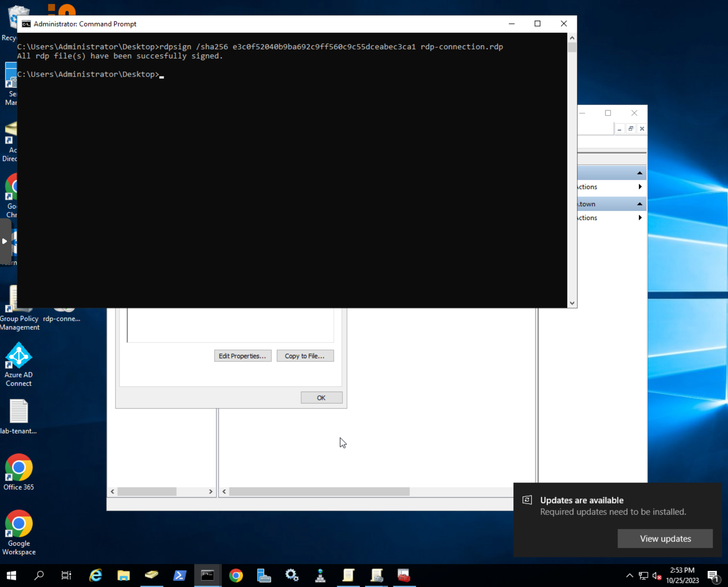The height and width of the screenshot is (587, 728).
Task: Click the network status tray icon
Action: point(643,576)
